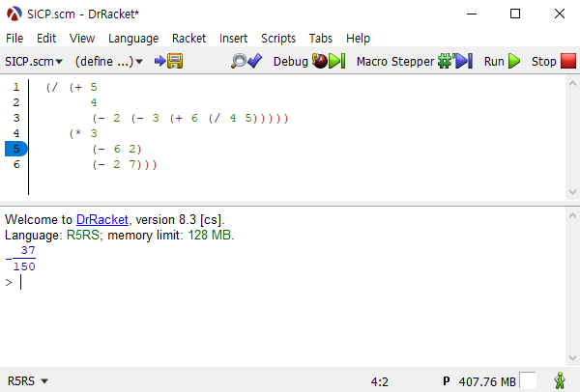Follow the DrRacket welcome link

(x=103, y=219)
